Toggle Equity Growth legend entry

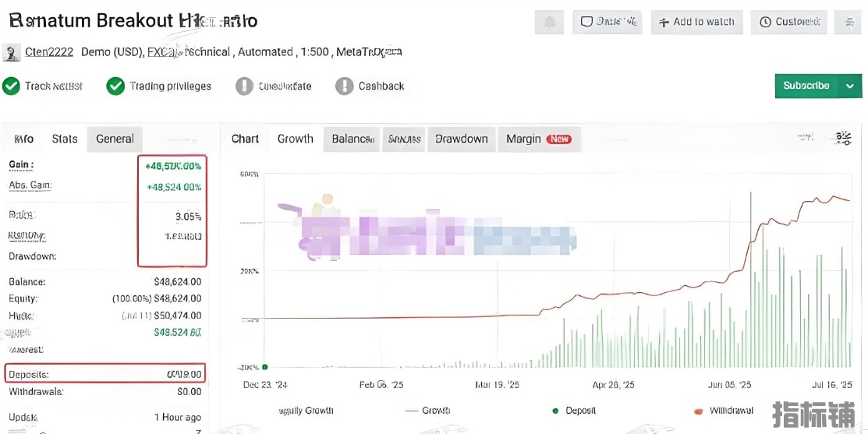305,411
